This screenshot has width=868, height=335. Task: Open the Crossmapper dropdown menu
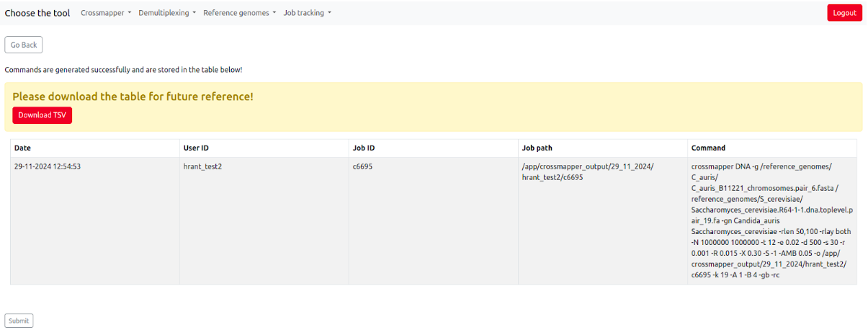tap(106, 13)
